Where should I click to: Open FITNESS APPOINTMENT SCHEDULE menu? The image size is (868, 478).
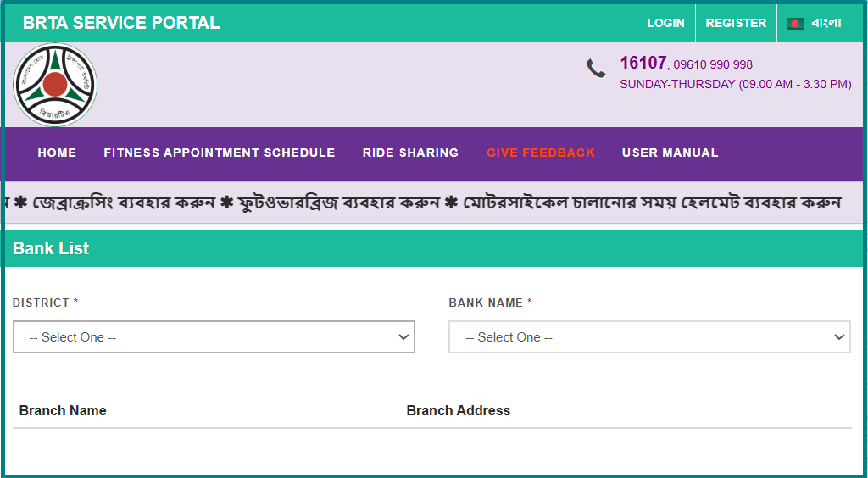[x=220, y=153]
